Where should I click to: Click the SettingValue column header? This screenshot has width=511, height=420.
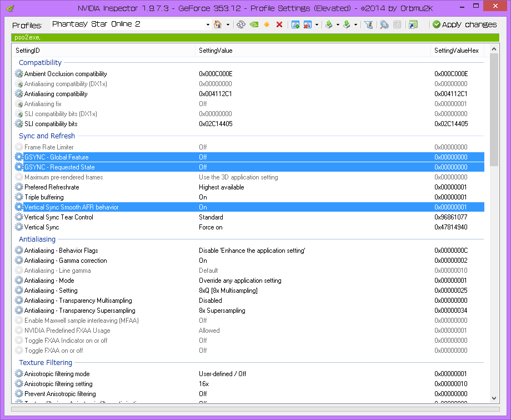(313, 51)
